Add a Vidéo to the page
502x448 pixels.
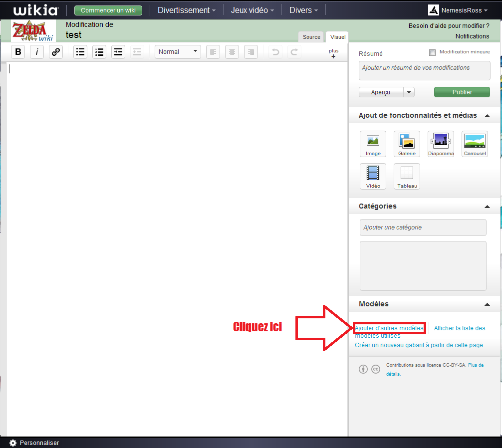click(x=373, y=176)
